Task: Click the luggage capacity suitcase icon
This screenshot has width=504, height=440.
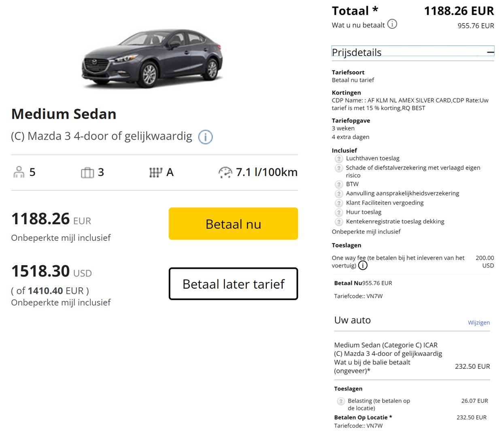Action: [87, 173]
